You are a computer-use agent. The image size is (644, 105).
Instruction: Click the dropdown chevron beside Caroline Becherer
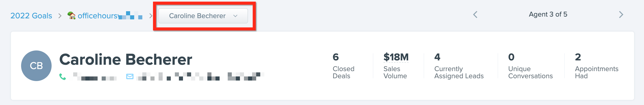pyautogui.click(x=235, y=16)
